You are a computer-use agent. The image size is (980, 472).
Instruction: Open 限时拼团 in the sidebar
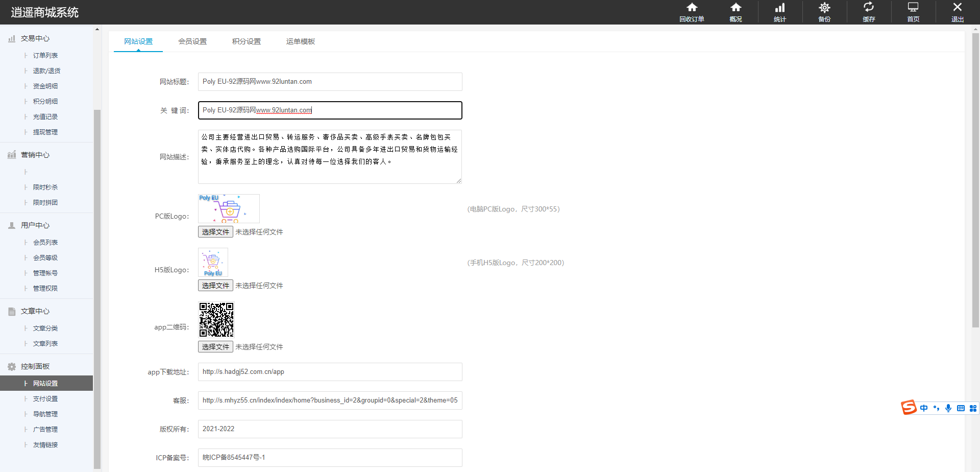tap(46, 202)
